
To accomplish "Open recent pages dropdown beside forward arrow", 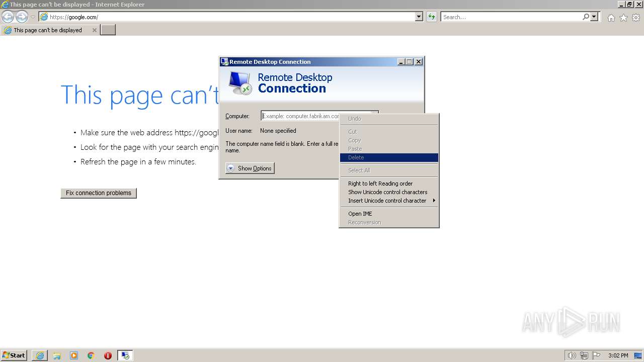I will tap(33, 17).
